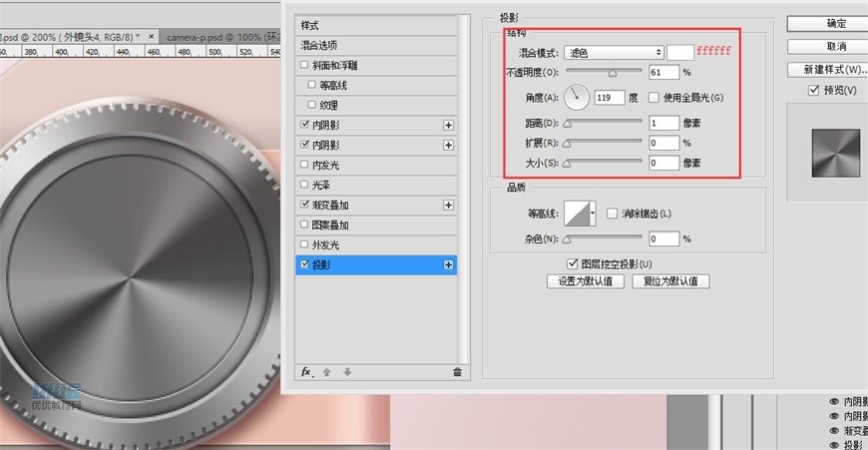Viewport: 868px width, 450px height.
Task: Click the move effect down arrow
Action: click(x=347, y=372)
